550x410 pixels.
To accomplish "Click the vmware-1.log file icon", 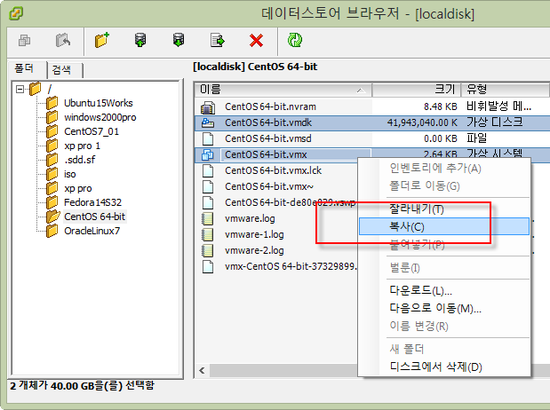I will [208, 234].
